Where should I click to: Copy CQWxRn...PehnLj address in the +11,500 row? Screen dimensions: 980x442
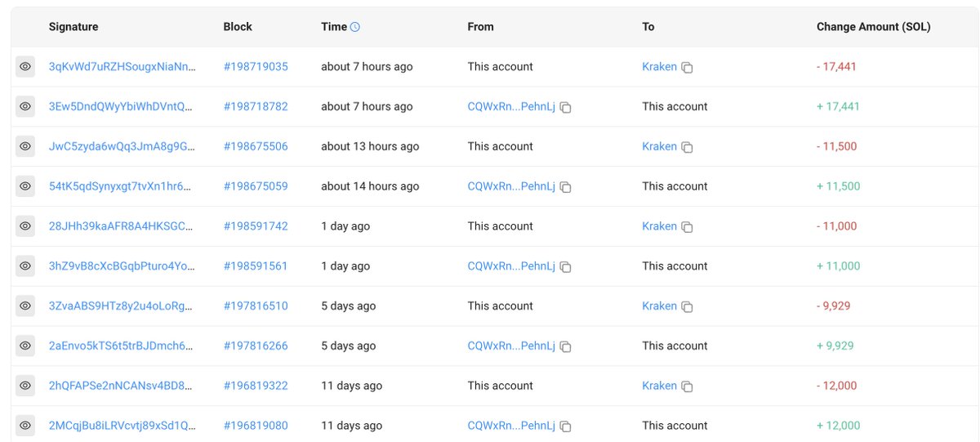[565, 187]
